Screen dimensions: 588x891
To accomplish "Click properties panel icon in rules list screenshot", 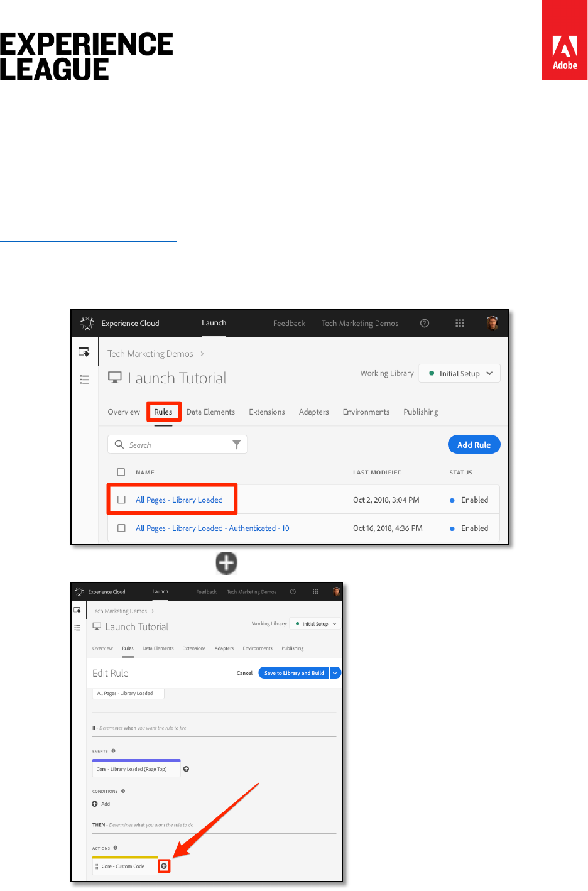I will coord(84,352).
